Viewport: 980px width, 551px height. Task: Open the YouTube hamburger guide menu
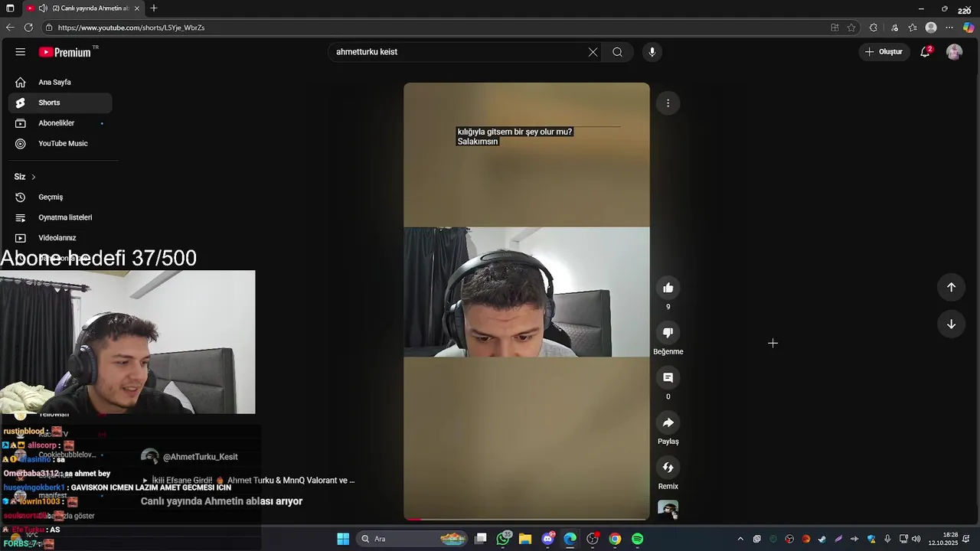[21, 52]
